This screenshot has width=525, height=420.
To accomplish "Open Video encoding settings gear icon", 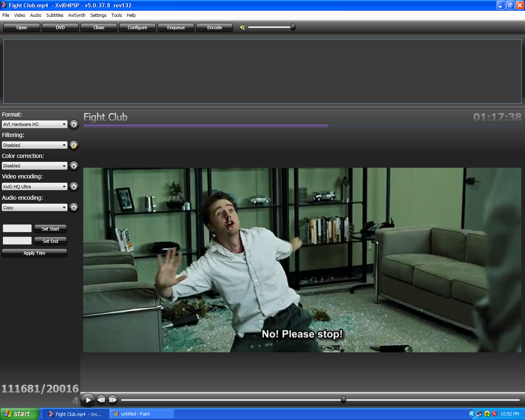I will pos(74,187).
